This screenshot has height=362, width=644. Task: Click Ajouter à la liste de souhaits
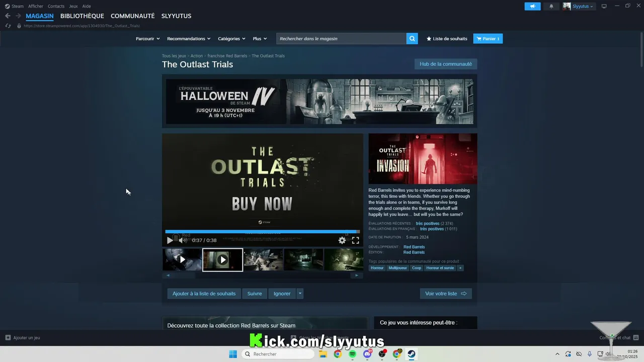pos(204,294)
